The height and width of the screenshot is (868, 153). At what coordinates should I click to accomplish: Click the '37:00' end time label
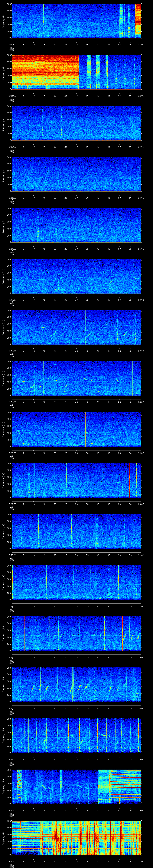tap(141, 861)
